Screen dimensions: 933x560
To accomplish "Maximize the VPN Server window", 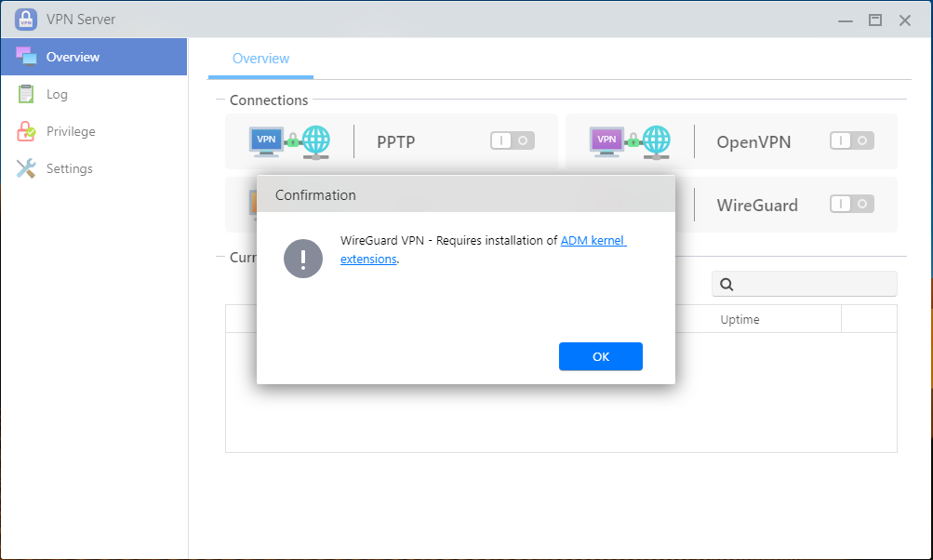I will pos(874,20).
